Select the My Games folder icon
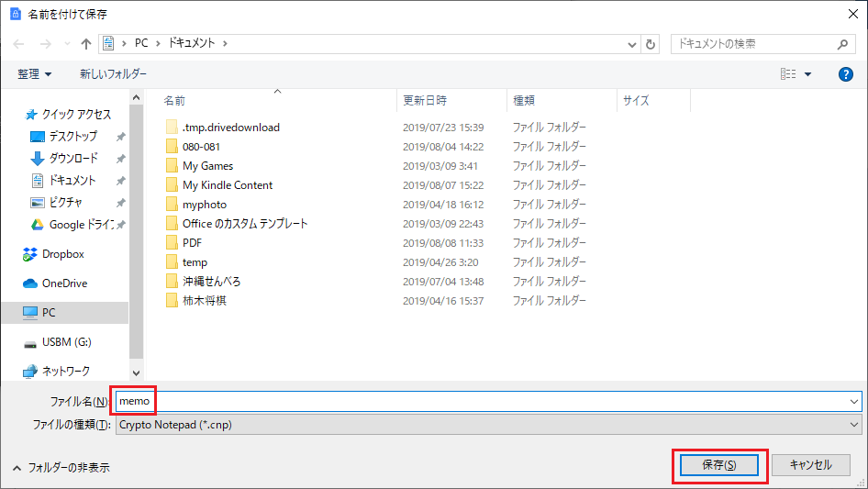868x489 pixels. click(172, 166)
